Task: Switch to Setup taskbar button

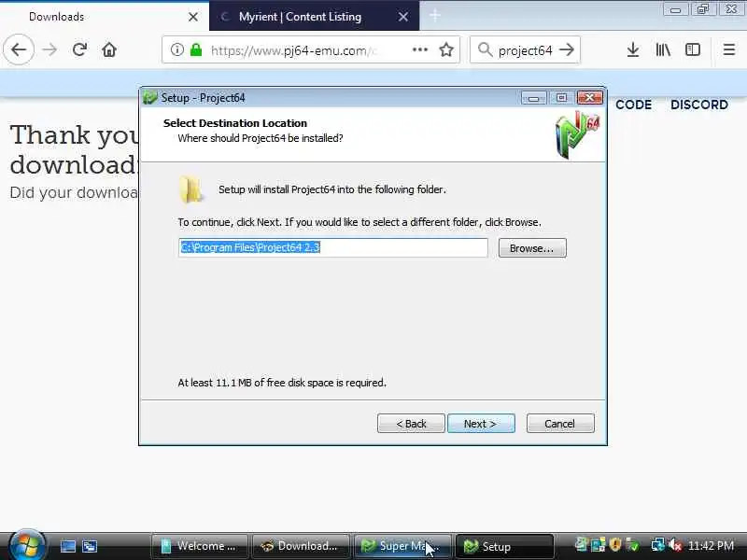Action: pyautogui.click(x=503, y=546)
